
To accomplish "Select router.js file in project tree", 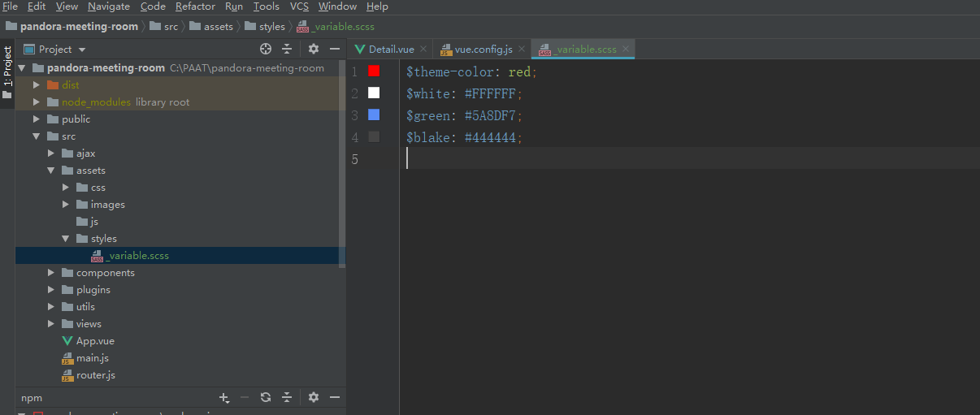I will click(89, 374).
